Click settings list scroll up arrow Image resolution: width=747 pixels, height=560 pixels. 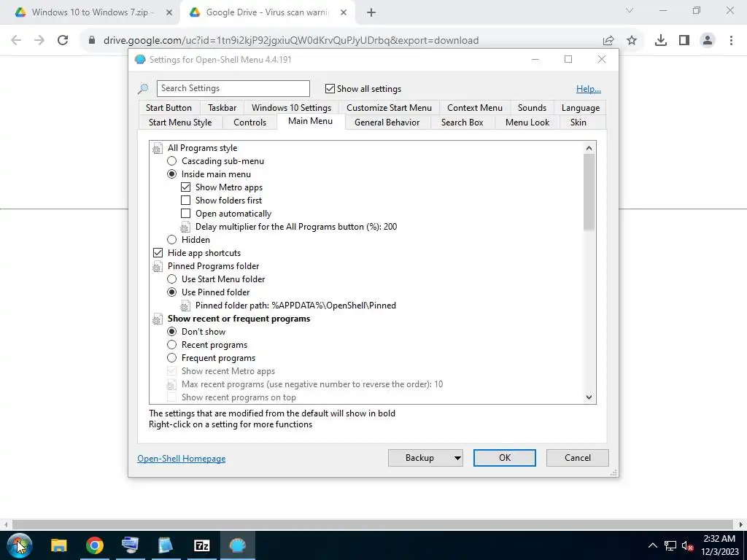589,148
